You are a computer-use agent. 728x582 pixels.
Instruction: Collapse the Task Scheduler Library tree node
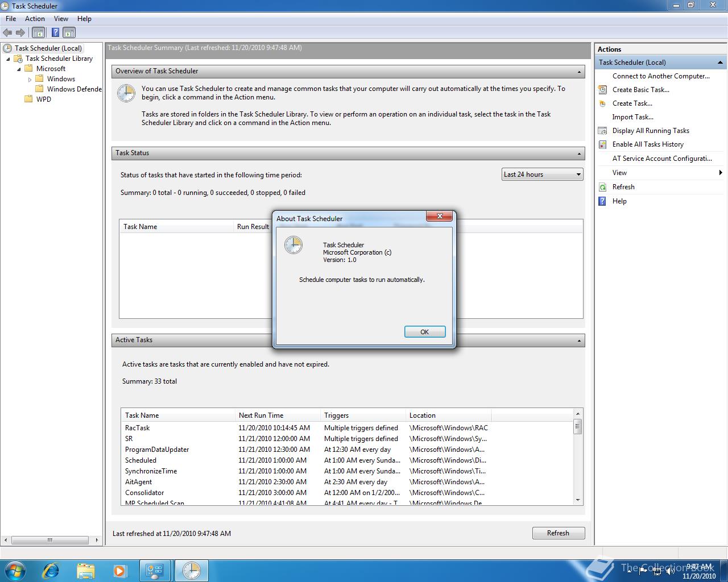point(8,59)
